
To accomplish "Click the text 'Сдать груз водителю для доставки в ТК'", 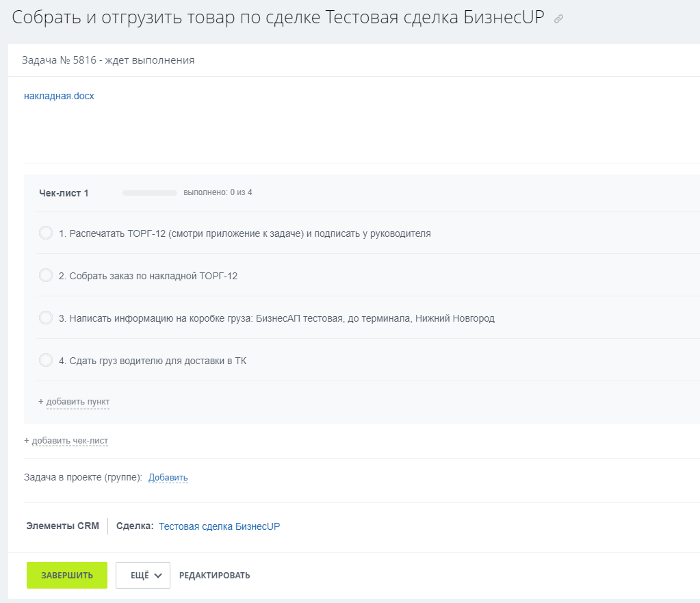I will coord(153,361).
